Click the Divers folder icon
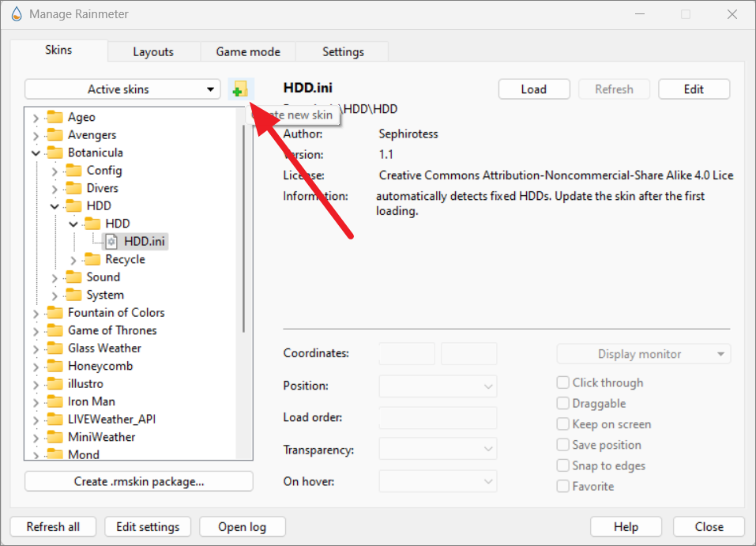 pyautogui.click(x=73, y=188)
